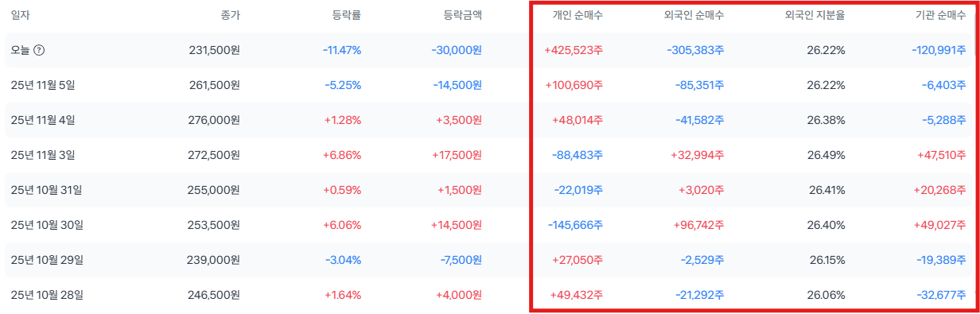980x314 pixels.
Task: Select the 25년 10월 29일 date cell
Action: click(47, 260)
